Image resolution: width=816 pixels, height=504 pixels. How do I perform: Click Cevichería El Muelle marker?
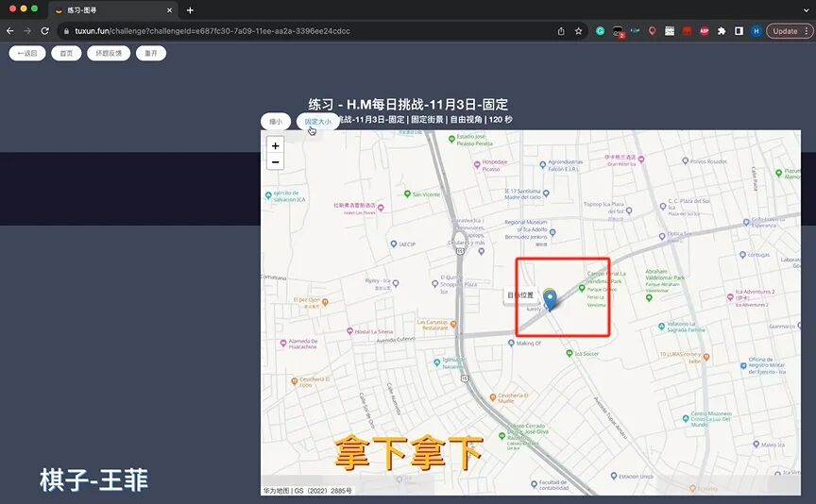[x=492, y=398]
